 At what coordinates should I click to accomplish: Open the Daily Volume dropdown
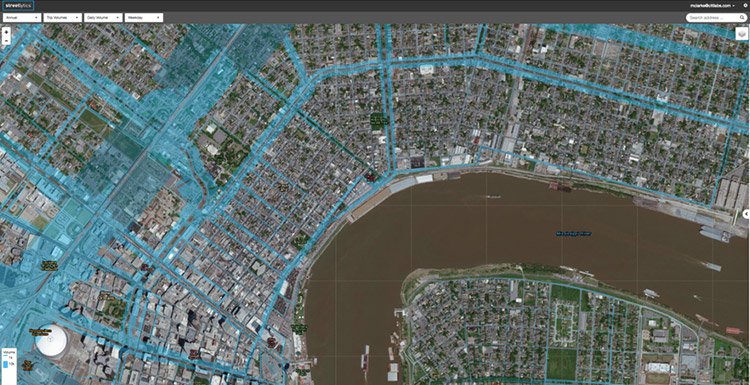tap(103, 18)
